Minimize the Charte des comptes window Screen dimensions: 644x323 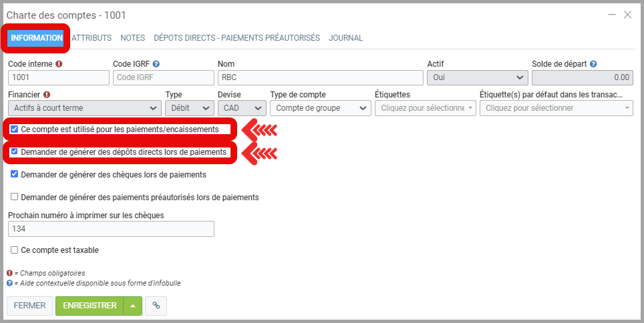tap(611, 15)
